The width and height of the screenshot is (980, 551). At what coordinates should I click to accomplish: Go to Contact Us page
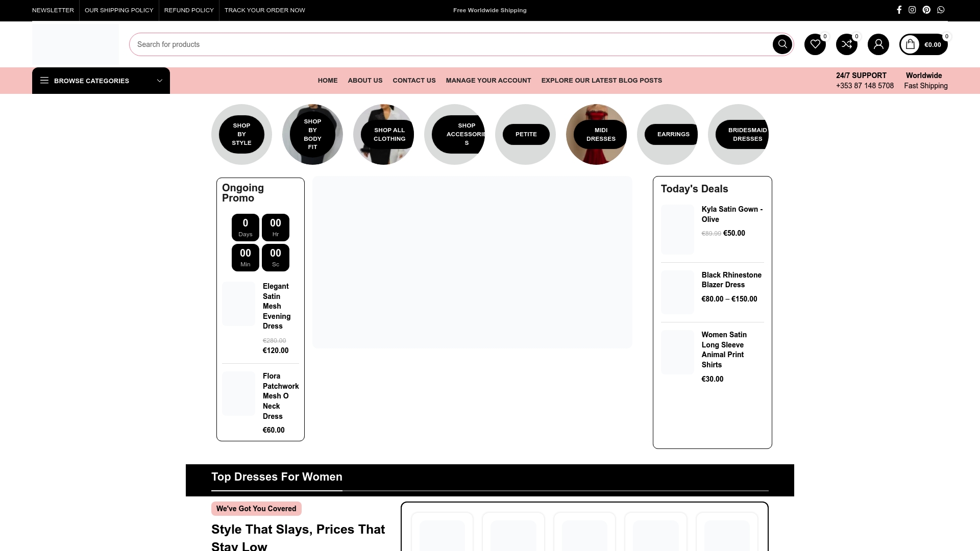(x=414, y=80)
